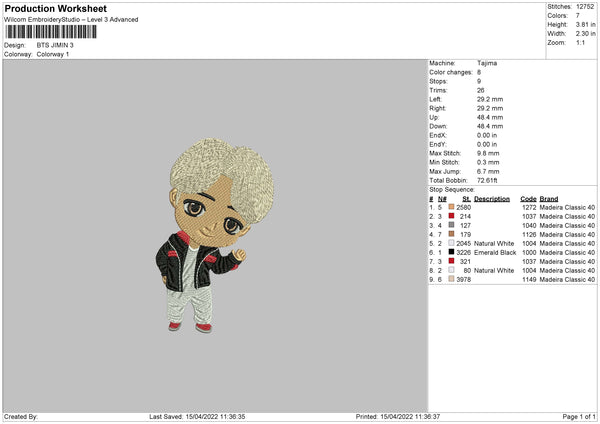The height and width of the screenshot is (424, 600).
Task: Click the Total Bobbin value '72.61ft'
Action: [487, 181]
